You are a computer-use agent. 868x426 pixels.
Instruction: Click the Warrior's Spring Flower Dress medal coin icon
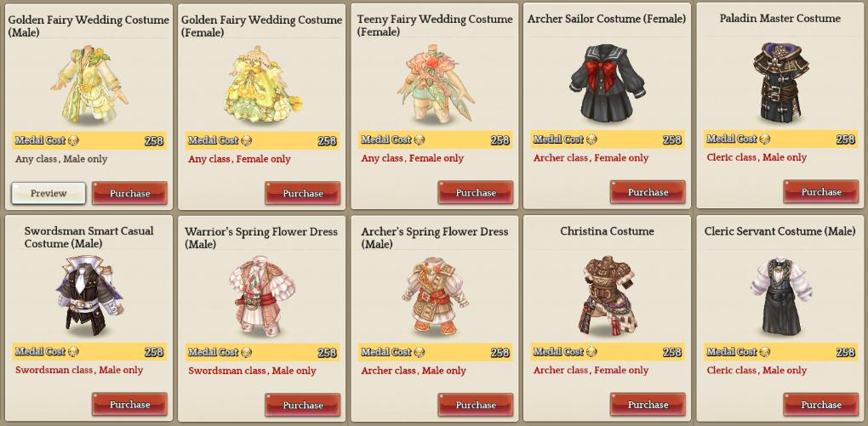(x=246, y=352)
